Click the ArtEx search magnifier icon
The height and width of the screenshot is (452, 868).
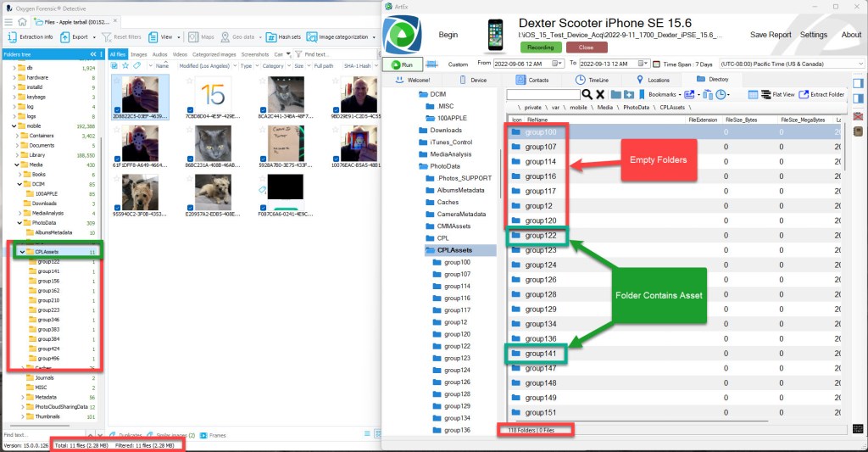click(x=585, y=94)
